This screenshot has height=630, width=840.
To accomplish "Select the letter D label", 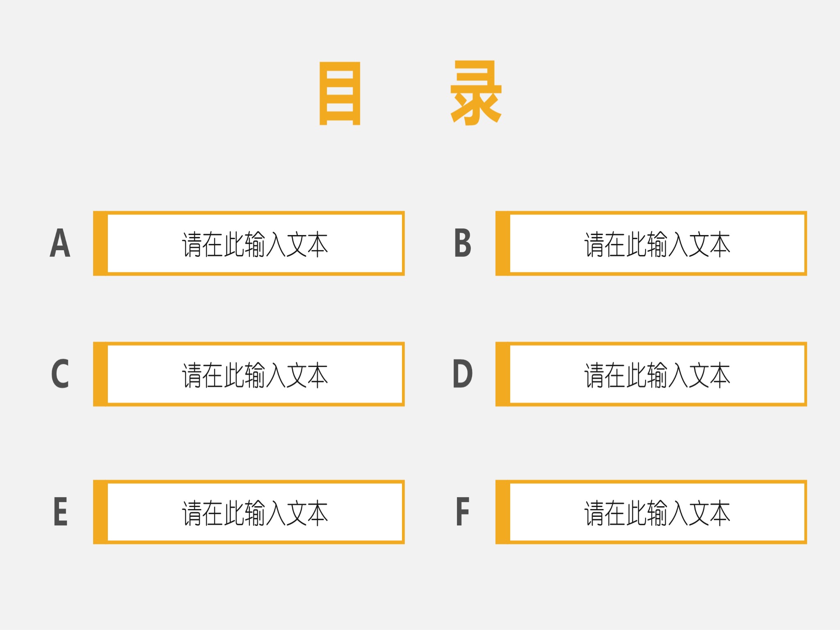I will 463,374.
